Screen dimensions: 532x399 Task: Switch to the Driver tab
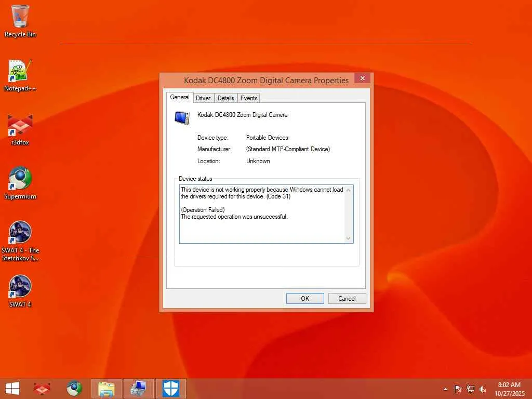[x=203, y=98]
